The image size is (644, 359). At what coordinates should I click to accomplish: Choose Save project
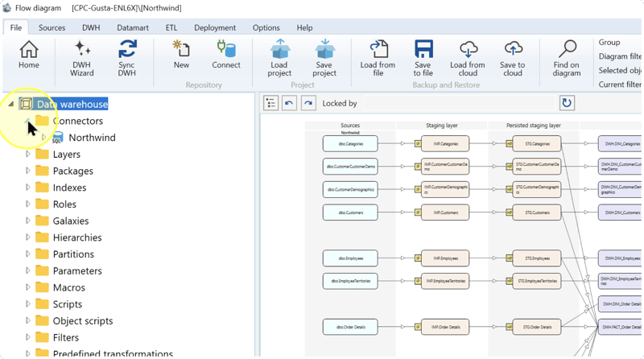324,58
